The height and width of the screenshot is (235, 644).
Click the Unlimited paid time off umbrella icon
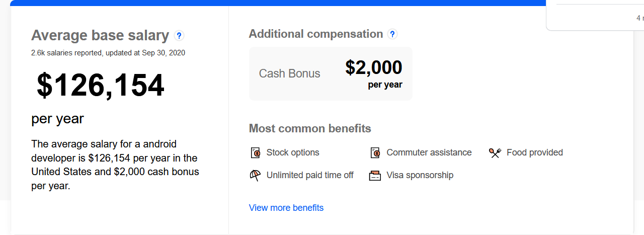coord(256,176)
